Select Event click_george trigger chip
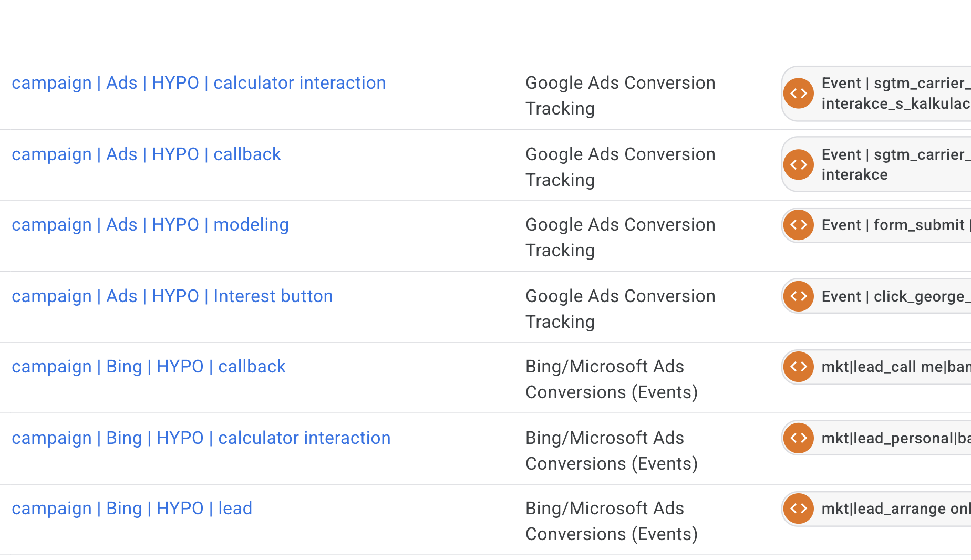The height and width of the screenshot is (560, 971). pyautogui.click(x=893, y=296)
